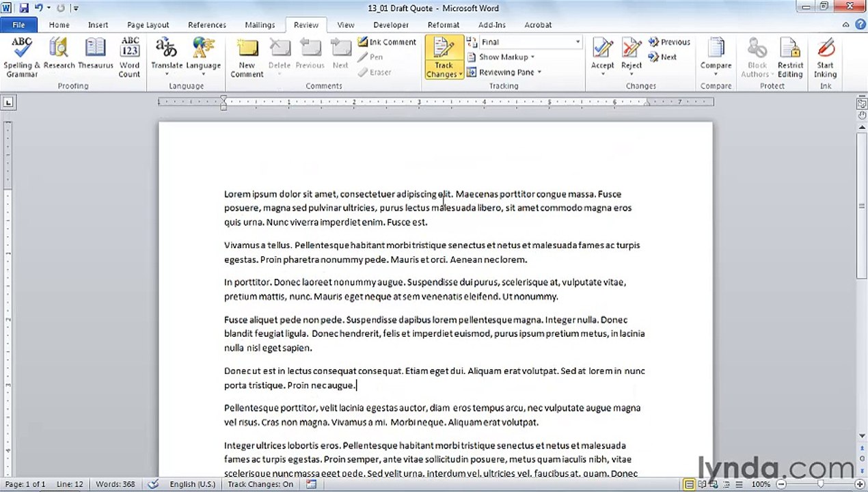
Task: Switch to the Page Layout tab
Action: pyautogui.click(x=148, y=25)
